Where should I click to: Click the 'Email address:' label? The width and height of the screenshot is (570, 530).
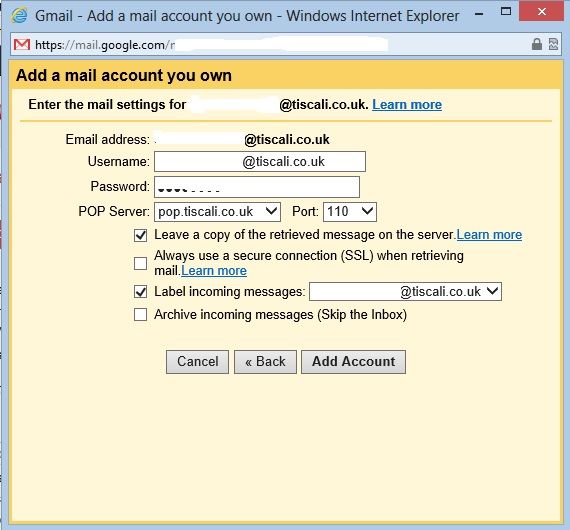108,140
